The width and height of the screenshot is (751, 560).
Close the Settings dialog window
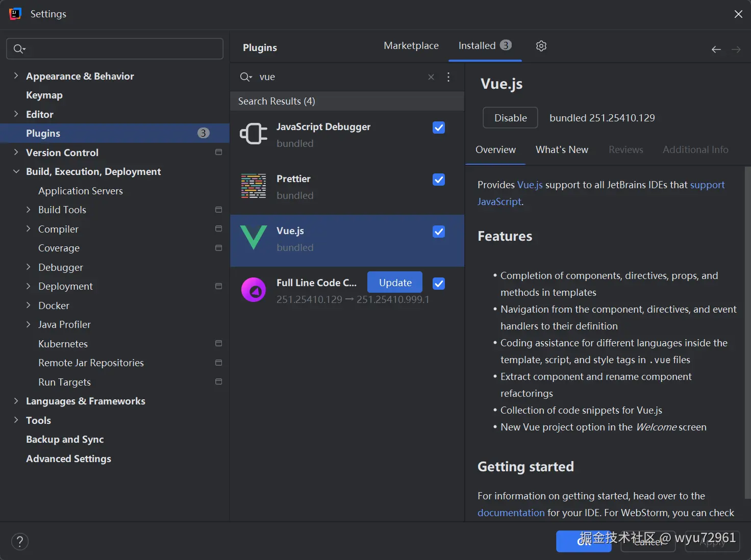tap(738, 14)
